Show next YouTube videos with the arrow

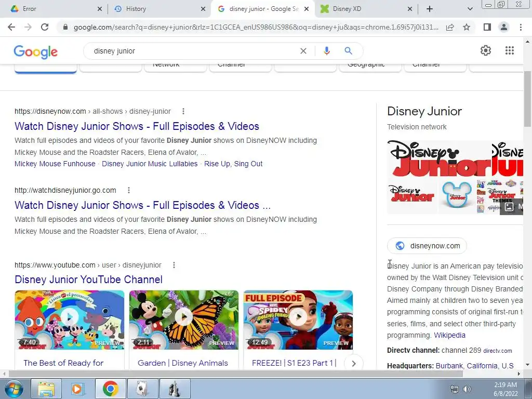click(x=353, y=363)
